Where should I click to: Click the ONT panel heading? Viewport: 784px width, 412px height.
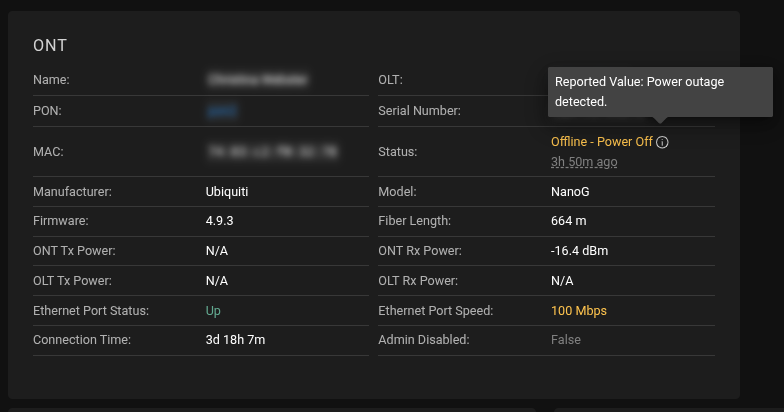(50, 45)
